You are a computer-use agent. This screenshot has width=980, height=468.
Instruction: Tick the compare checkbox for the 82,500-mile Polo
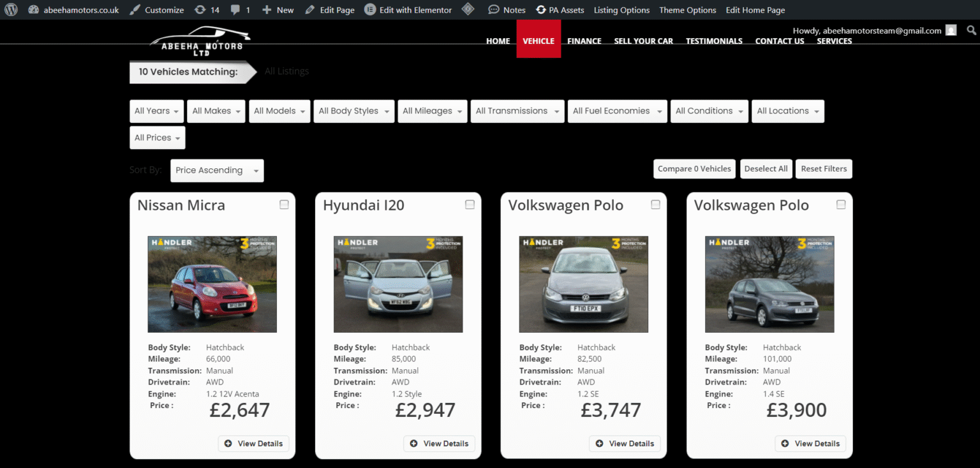655,205
